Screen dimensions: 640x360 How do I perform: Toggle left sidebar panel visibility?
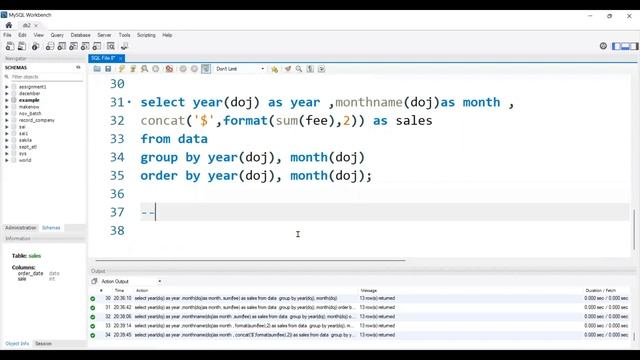[616, 46]
